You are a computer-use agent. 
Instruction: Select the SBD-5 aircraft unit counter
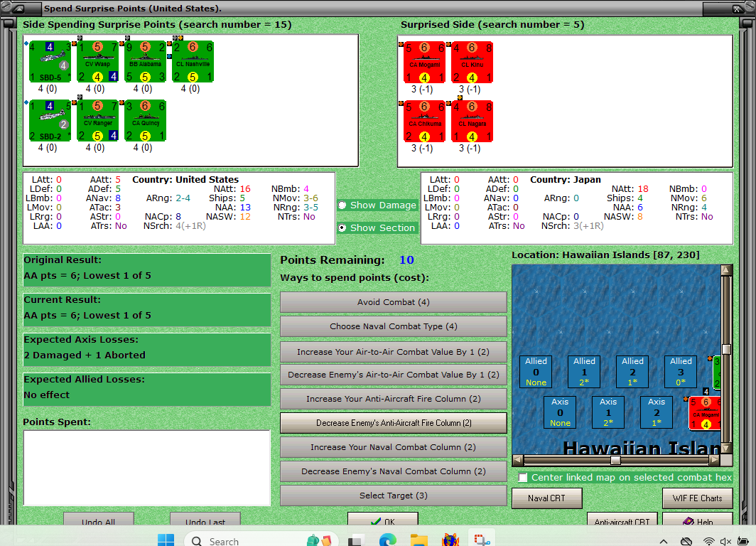50,62
